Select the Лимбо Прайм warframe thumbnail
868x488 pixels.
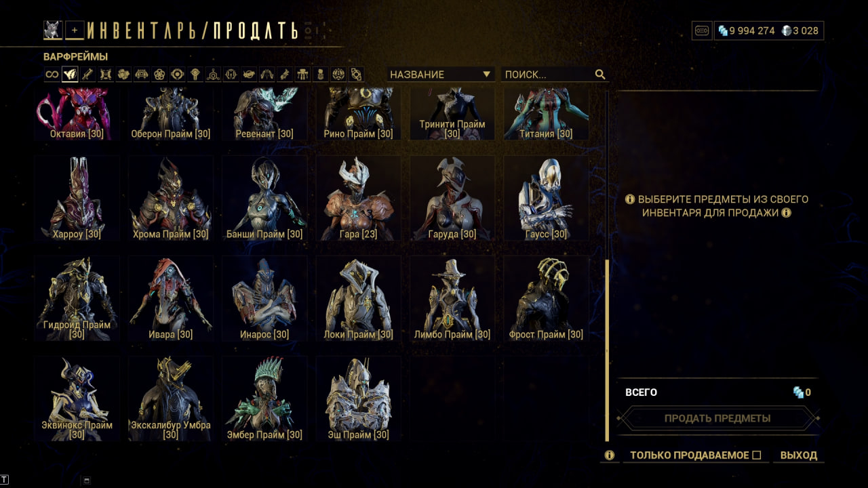pyautogui.click(x=452, y=299)
